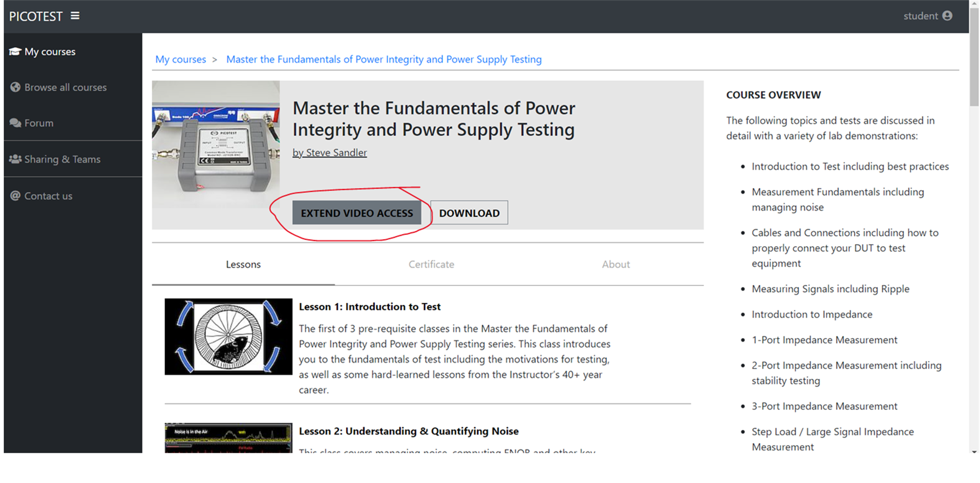Click bullet 'Measurement Fundamentals including managing noise'
Screen dimensions: 980x483
[x=838, y=200]
